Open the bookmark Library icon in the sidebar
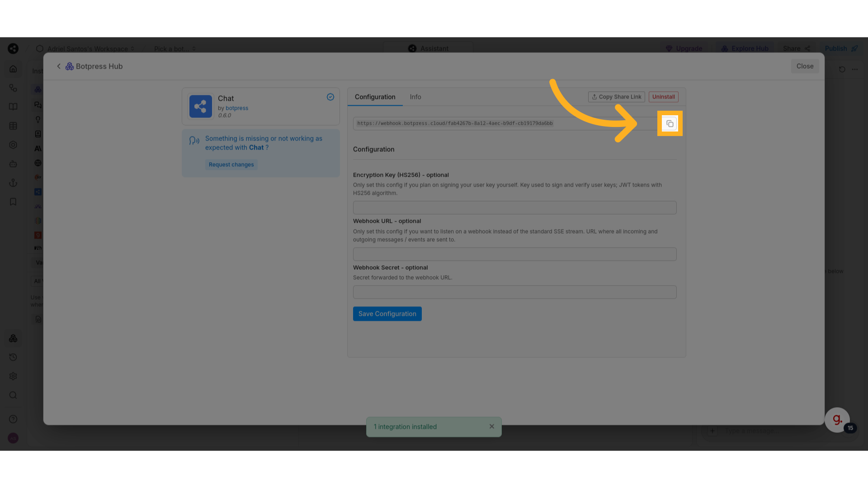This screenshot has height=488, width=868. (13, 202)
